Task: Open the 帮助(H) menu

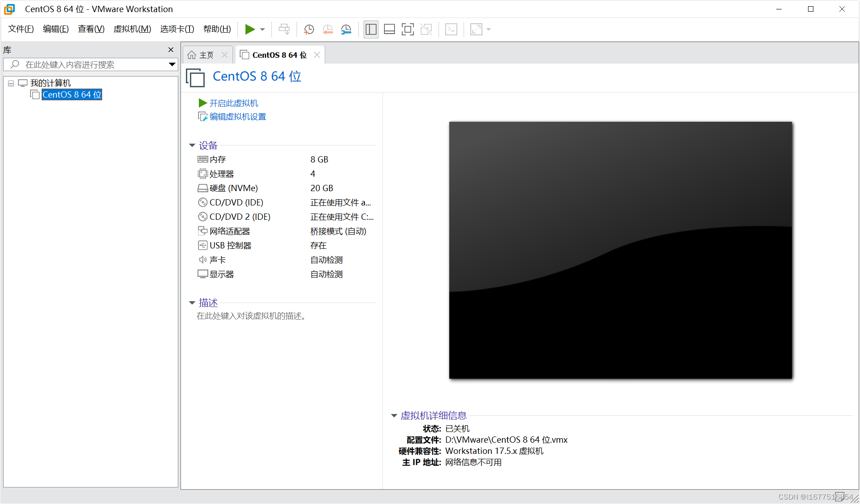Action: (x=217, y=29)
